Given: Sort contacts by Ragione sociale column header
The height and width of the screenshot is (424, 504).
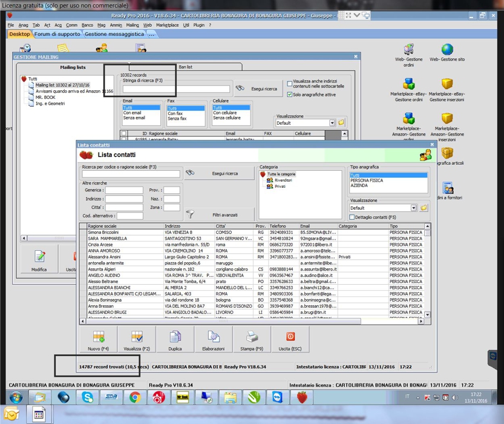Looking at the screenshot, I should click(125, 226).
